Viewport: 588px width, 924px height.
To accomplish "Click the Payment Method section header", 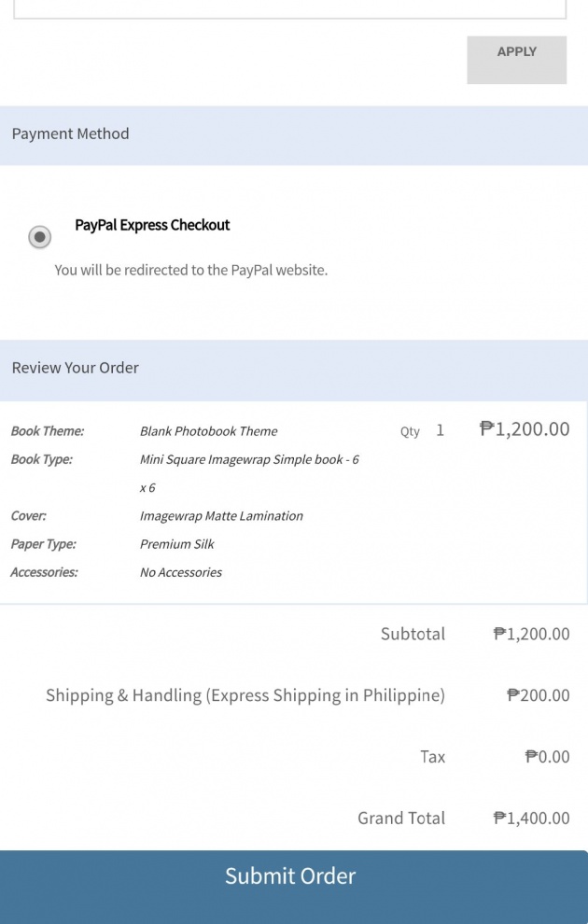I will [x=294, y=135].
